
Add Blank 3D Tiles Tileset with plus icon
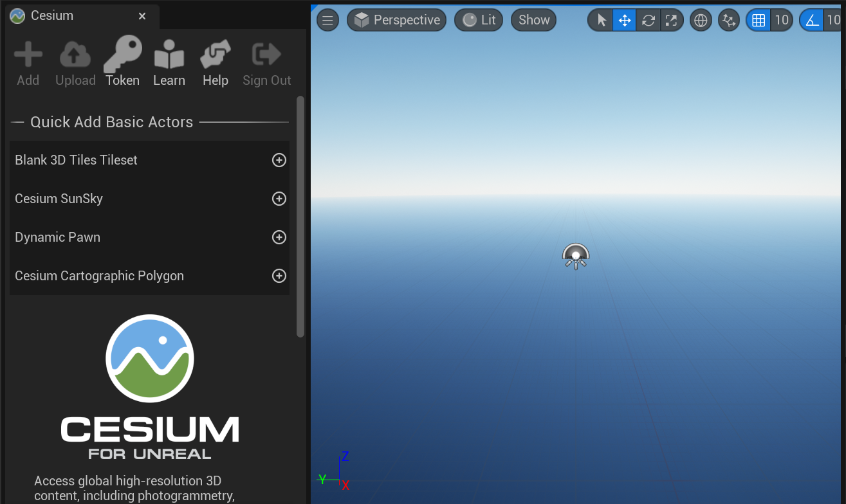(x=279, y=160)
